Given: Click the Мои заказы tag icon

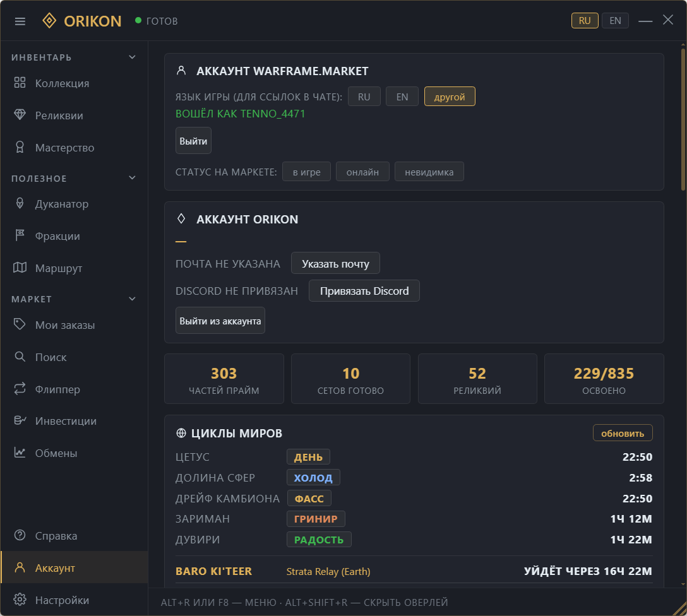Looking at the screenshot, I should 20,324.
